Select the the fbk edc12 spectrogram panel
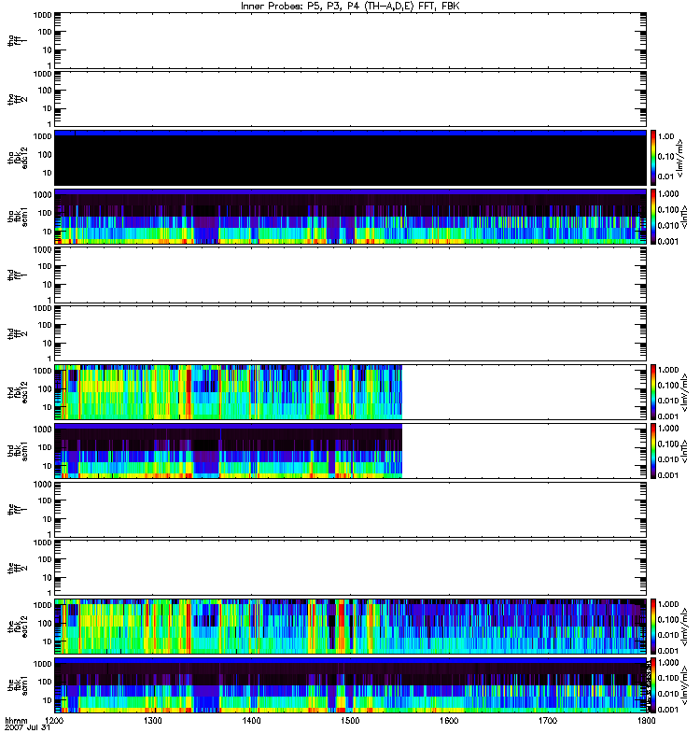The height and width of the screenshot is (747, 700). (x=351, y=627)
